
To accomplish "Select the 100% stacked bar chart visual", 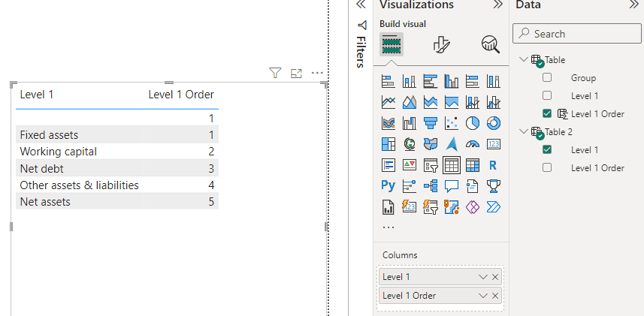I will [473, 81].
